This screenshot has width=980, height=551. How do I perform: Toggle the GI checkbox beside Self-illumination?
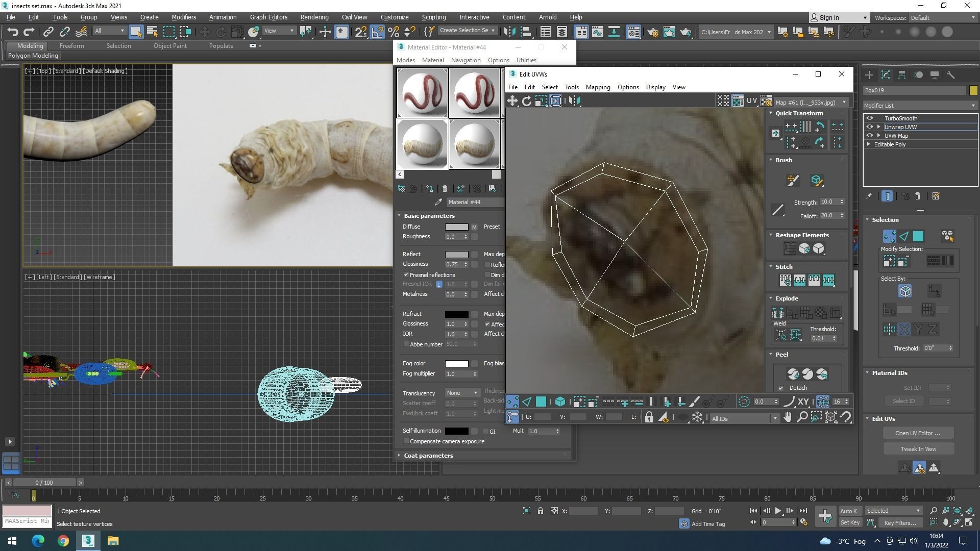tap(485, 431)
